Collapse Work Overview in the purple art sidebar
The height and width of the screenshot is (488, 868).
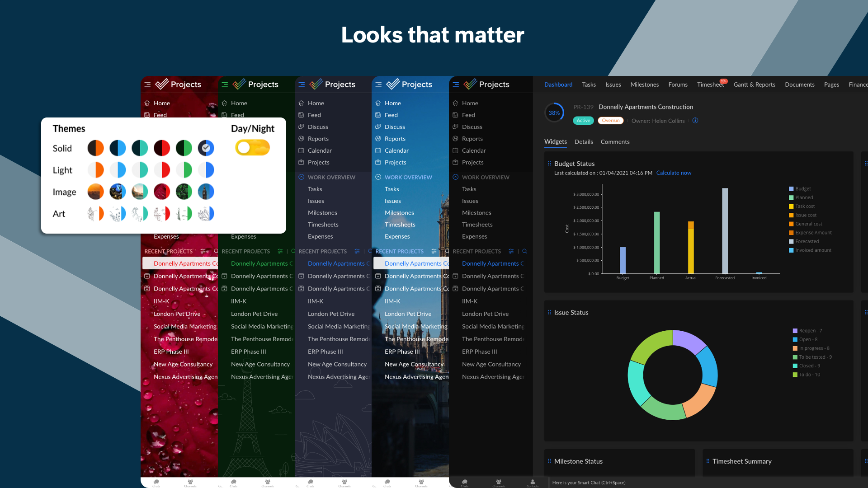pos(301,177)
